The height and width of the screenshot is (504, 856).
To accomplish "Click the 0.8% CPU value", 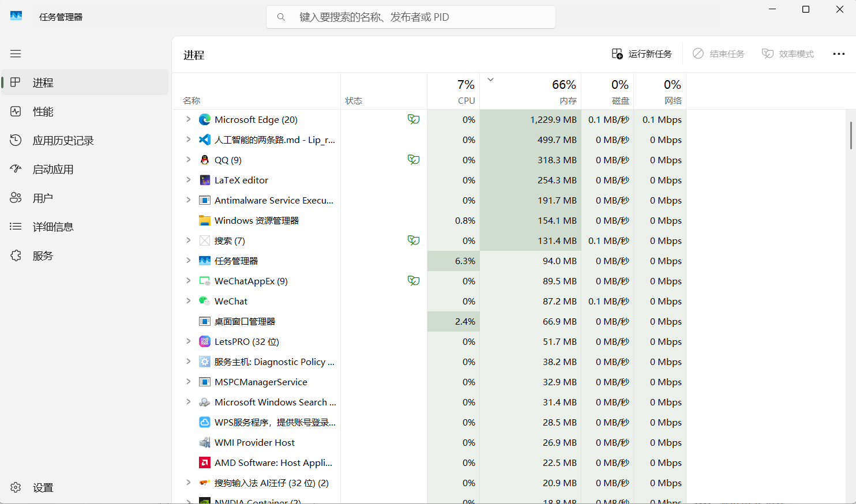I will coord(465,220).
